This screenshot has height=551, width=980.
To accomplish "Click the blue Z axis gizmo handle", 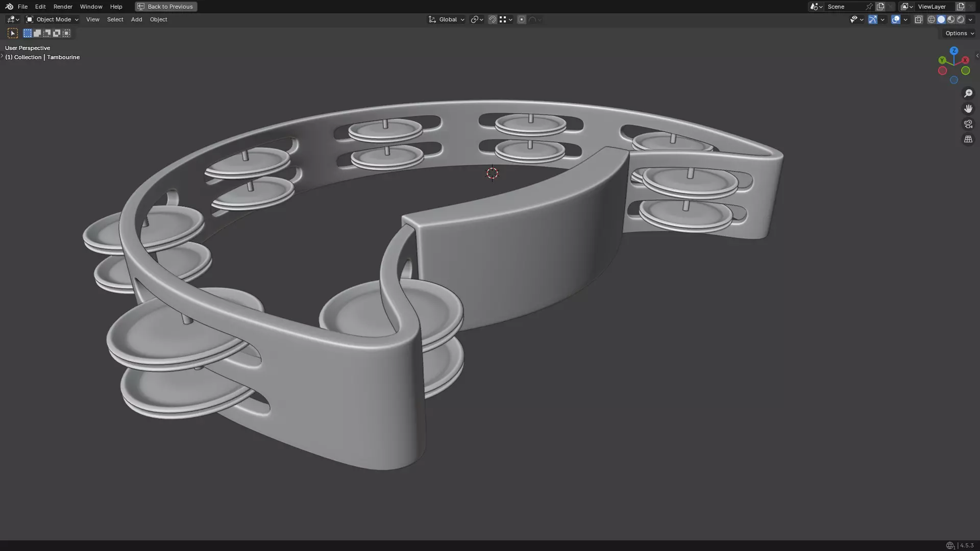I will click(x=953, y=51).
